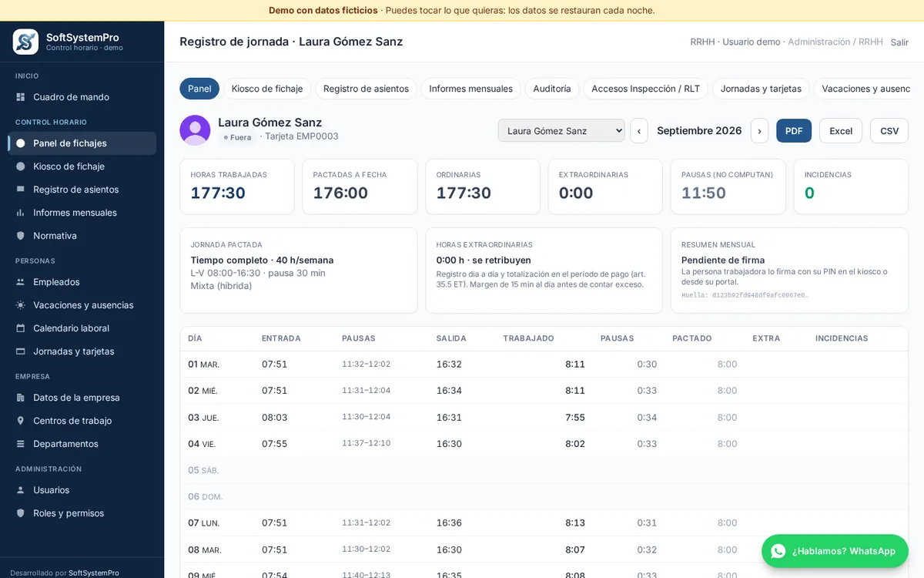Screen dimensions: 924x578
Task: Click the Pendiente de firma heading
Action: (x=723, y=260)
